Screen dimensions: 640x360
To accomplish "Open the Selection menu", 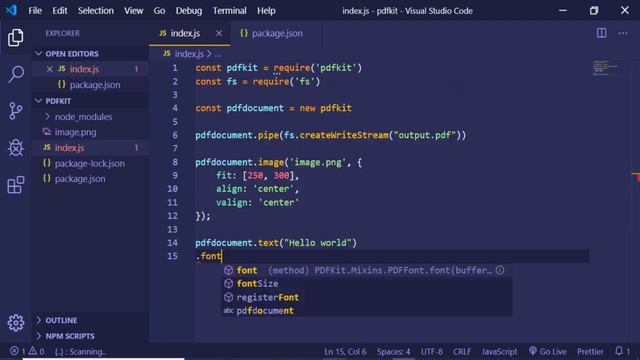I will pos(96,11).
